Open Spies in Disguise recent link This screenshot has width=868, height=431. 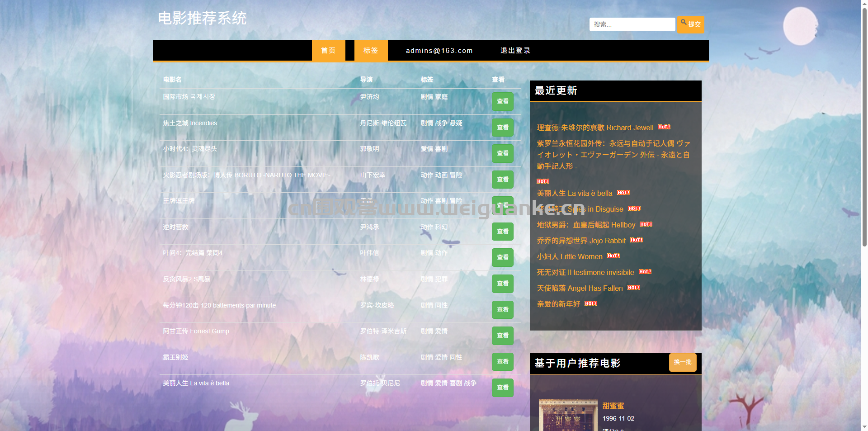(x=580, y=209)
